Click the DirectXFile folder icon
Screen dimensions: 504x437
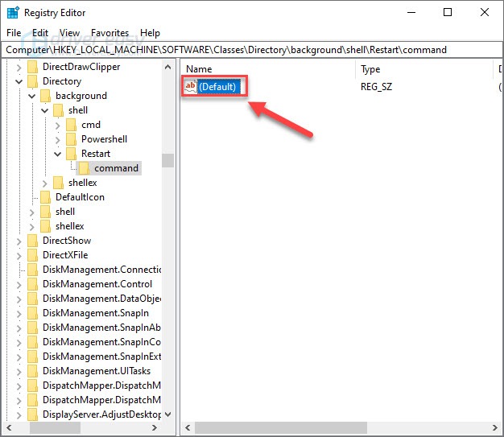[32, 255]
